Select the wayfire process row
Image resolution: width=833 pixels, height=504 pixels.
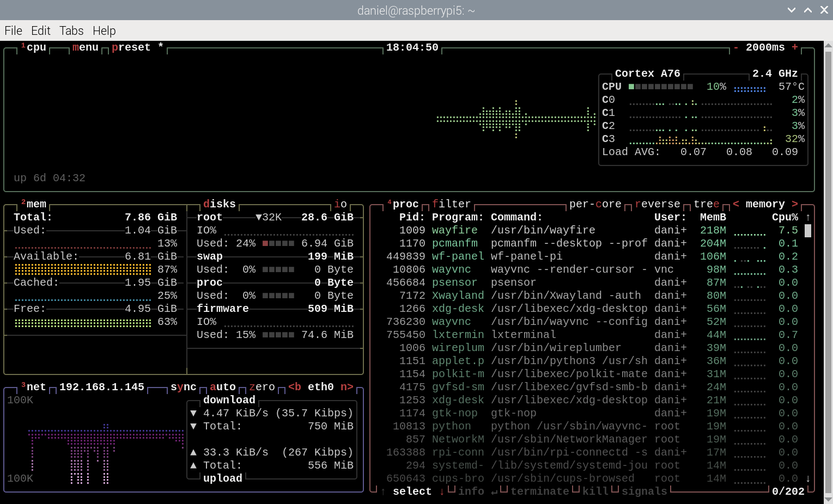point(545,230)
